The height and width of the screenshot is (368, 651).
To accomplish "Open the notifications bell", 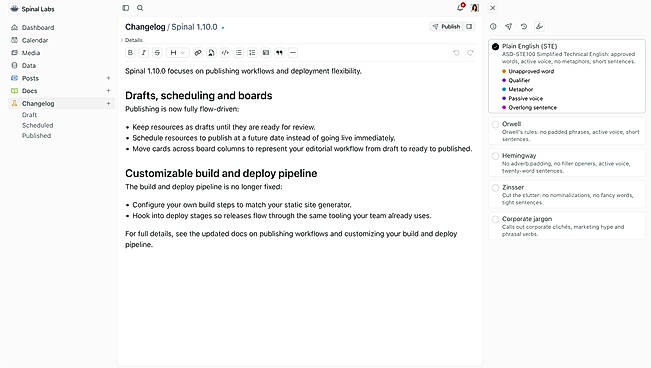I will 460,7.
